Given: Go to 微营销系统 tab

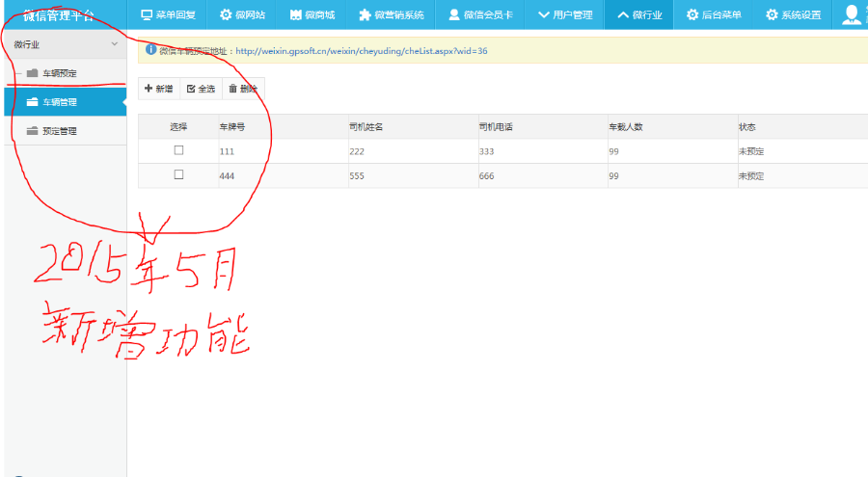Looking at the screenshot, I should tap(391, 15).
